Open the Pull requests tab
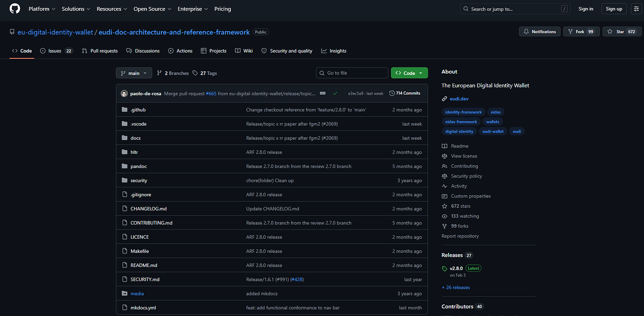The image size is (644, 316). [x=100, y=51]
